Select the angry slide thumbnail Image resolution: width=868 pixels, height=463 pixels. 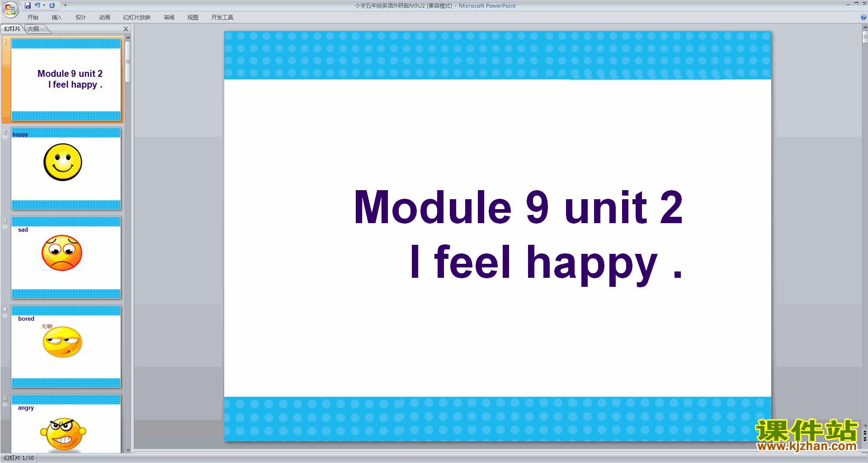coord(66,424)
